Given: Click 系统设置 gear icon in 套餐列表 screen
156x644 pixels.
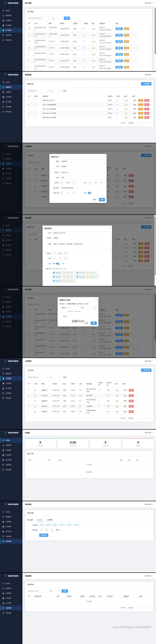Looking at the screenshot, I should tap(3, 112).
